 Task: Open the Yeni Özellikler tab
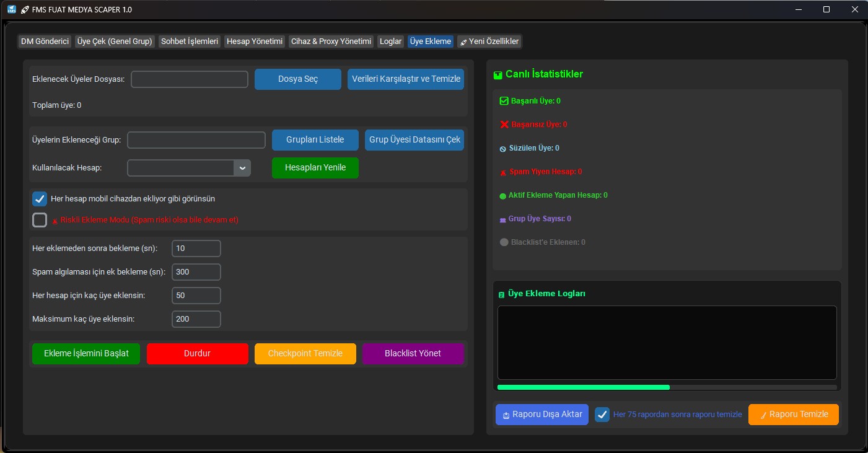click(x=489, y=42)
